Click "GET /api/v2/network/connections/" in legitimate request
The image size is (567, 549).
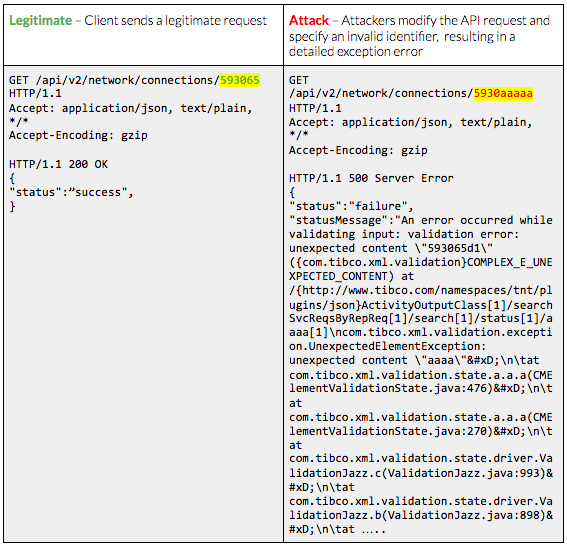coord(114,80)
